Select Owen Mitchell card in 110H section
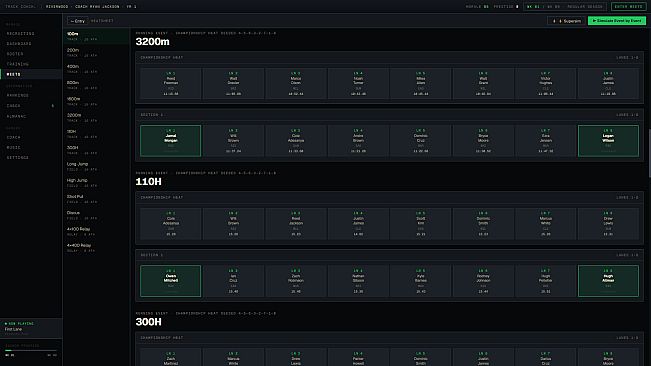651x366 pixels. coord(171,281)
